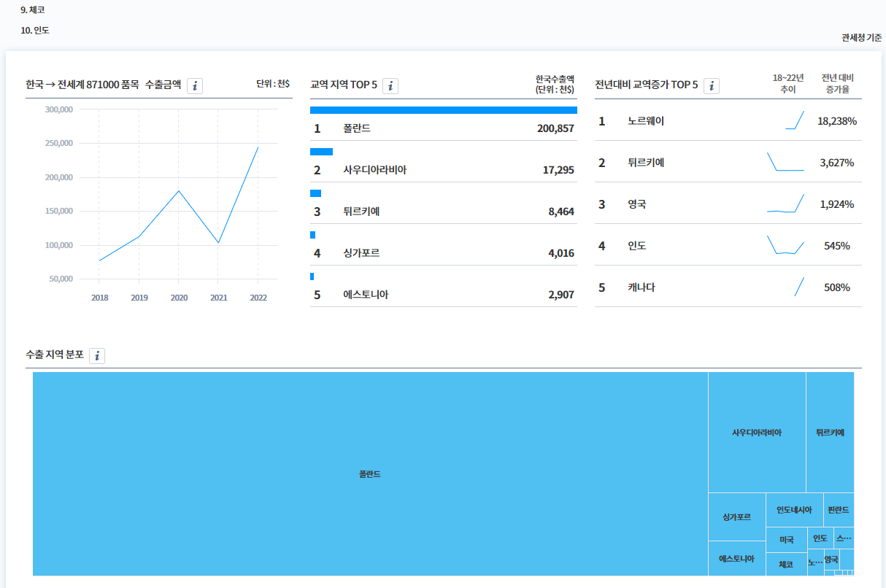Click list item 9. 체코
Viewport: 886px width, 588px height.
(33, 10)
